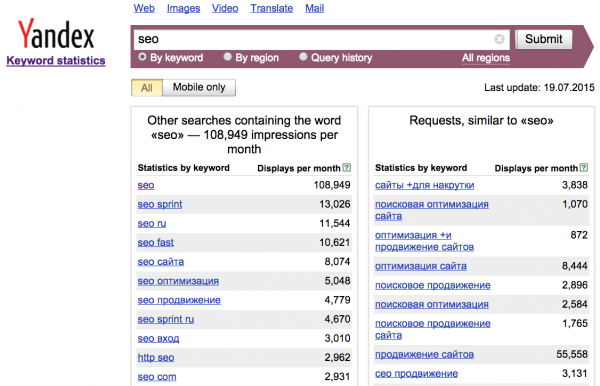Open the Video link in the top navigation
The height and width of the screenshot is (386, 600).
tap(225, 8)
